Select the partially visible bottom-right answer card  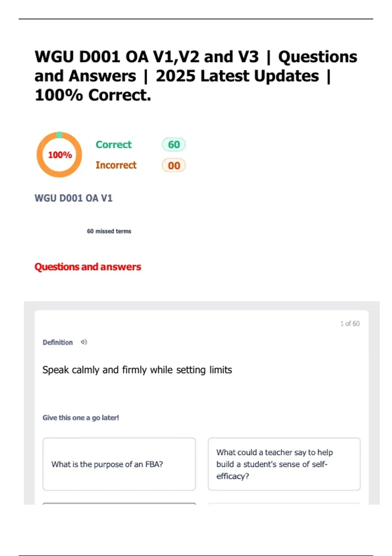pyautogui.click(x=284, y=504)
